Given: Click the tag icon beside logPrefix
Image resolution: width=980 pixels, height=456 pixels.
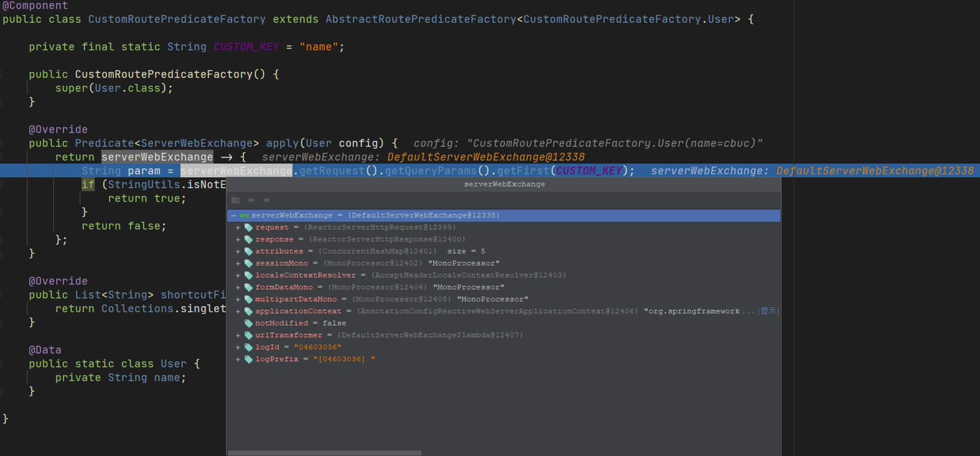Looking at the screenshot, I should coord(248,360).
